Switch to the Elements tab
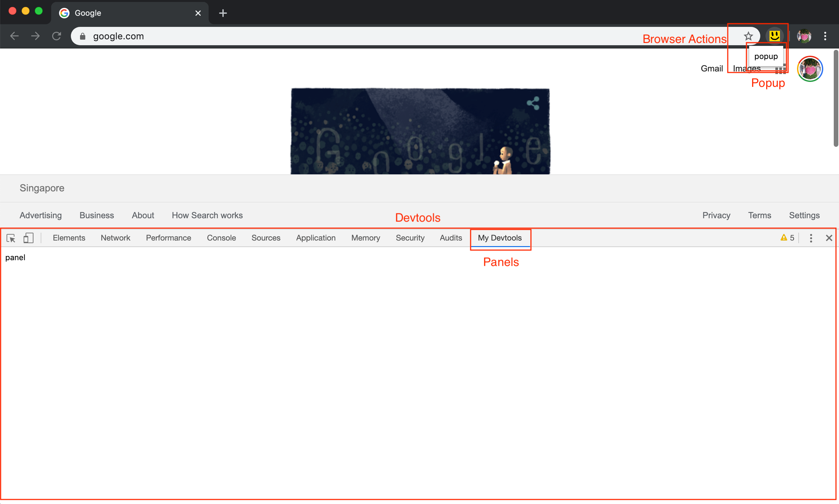The height and width of the screenshot is (504, 839). [x=69, y=238]
